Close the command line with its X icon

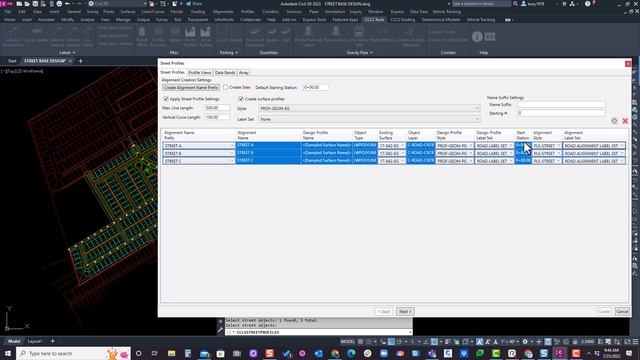(x=220, y=322)
